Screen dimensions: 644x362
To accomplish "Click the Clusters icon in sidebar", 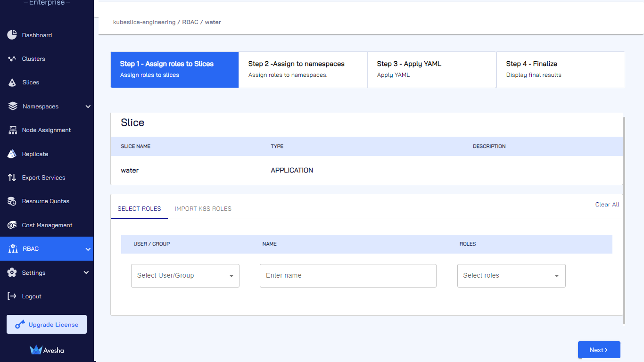I will [12, 59].
